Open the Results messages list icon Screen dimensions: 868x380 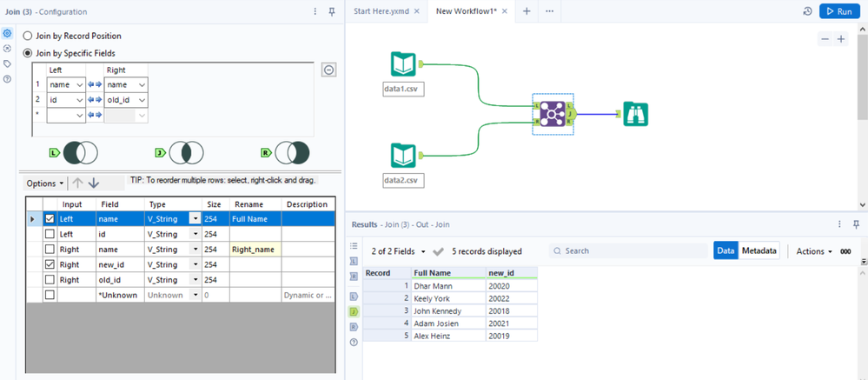pyautogui.click(x=354, y=245)
